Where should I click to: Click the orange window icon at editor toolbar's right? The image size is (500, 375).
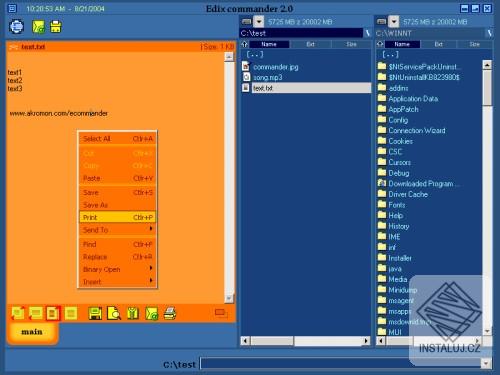click(x=221, y=313)
